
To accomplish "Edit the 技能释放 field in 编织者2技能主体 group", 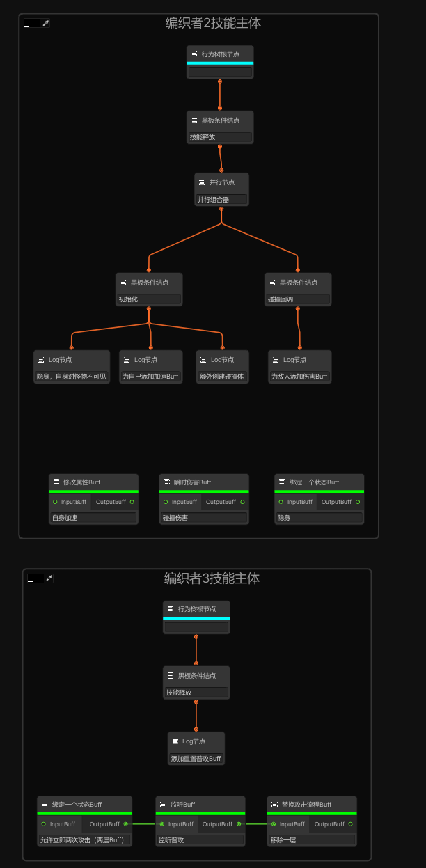I will tap(220, 137).
